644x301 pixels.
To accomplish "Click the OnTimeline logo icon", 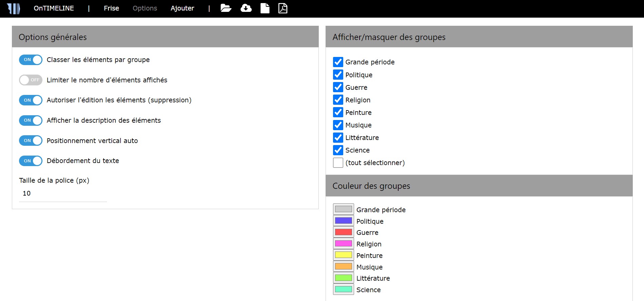I will point(14,8).
